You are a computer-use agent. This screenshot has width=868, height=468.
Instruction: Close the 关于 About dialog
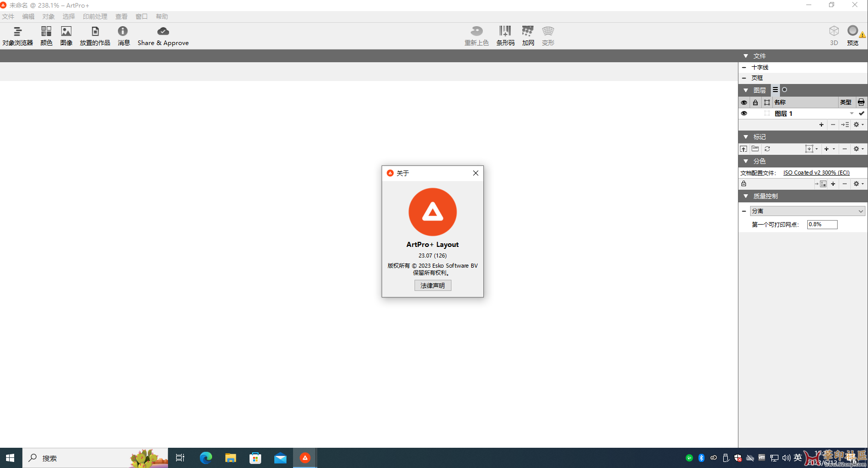[476, 173]
